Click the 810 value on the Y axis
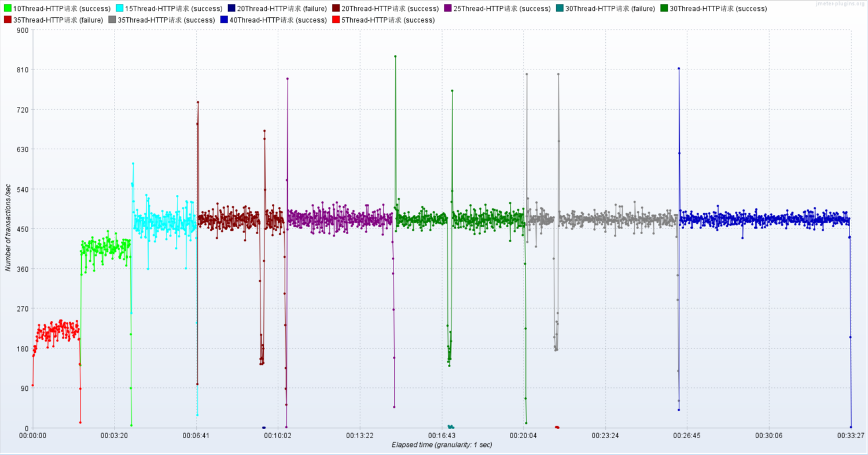 tap(23, 69)
